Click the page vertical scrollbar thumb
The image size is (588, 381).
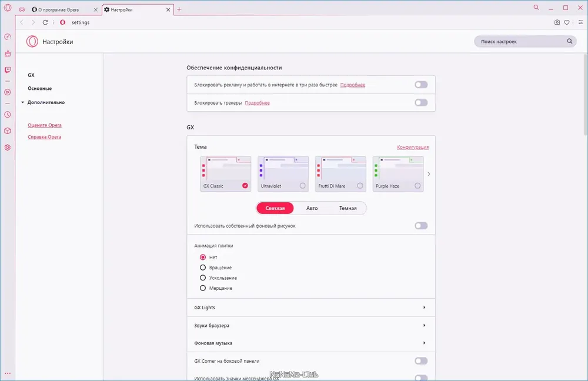pos(586,95)
